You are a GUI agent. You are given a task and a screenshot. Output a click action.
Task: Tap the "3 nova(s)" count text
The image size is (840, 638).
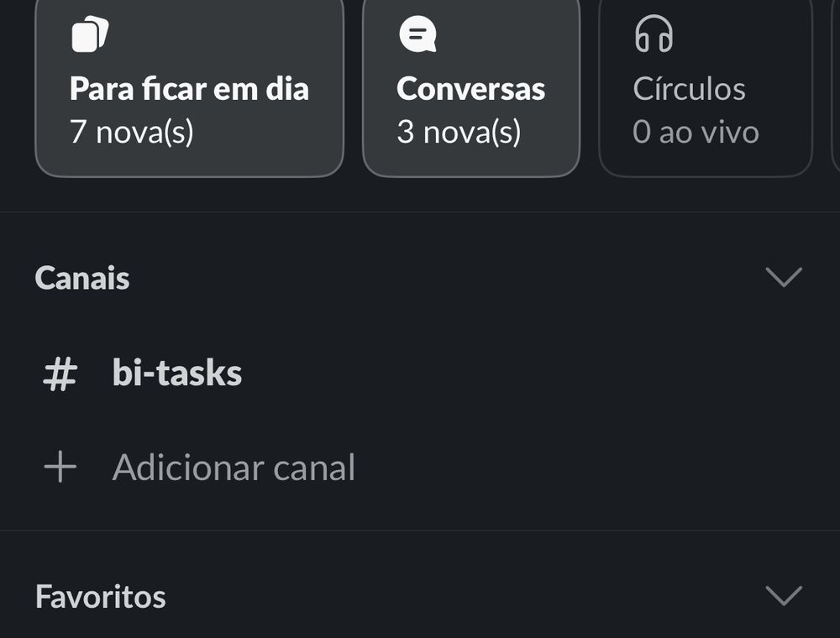tap(459, 132)
